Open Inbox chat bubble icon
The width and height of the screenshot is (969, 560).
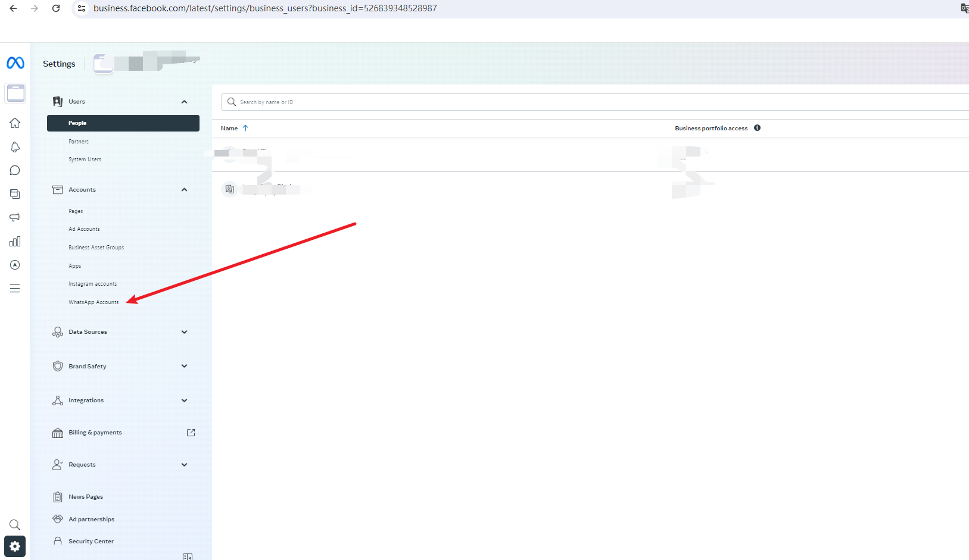click(15, 170)
